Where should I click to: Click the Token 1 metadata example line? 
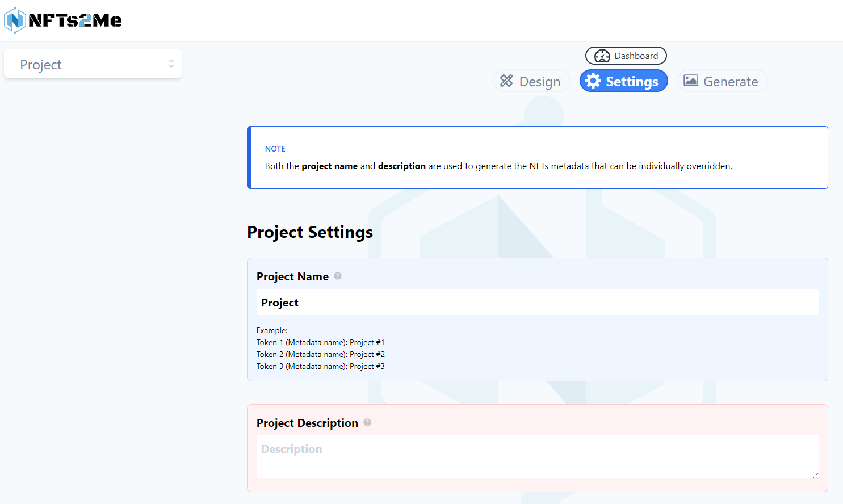pyautogui.click(x=320, y=342)
